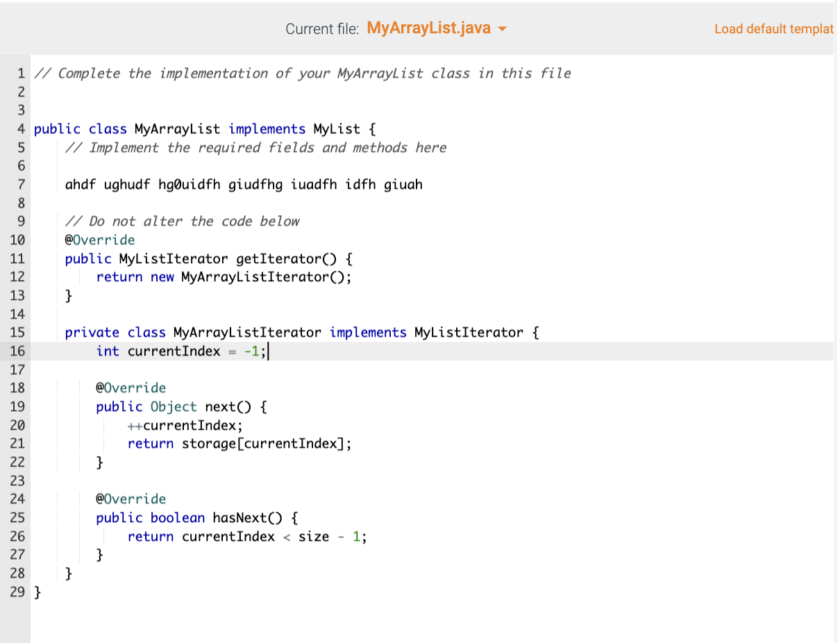Click the 'Do not alter the code below' comment
The image size is (840, 643).
point(182,222)
